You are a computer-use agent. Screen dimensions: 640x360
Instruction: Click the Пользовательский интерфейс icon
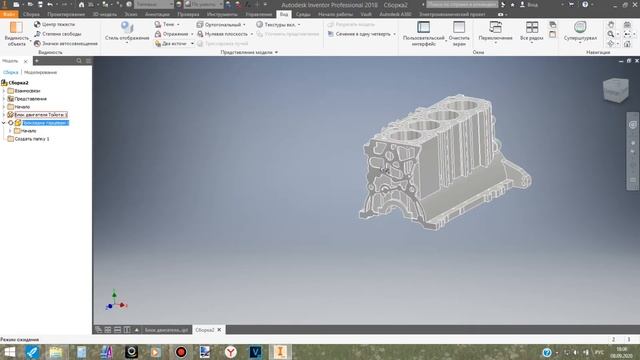click(x=423, y=27)
